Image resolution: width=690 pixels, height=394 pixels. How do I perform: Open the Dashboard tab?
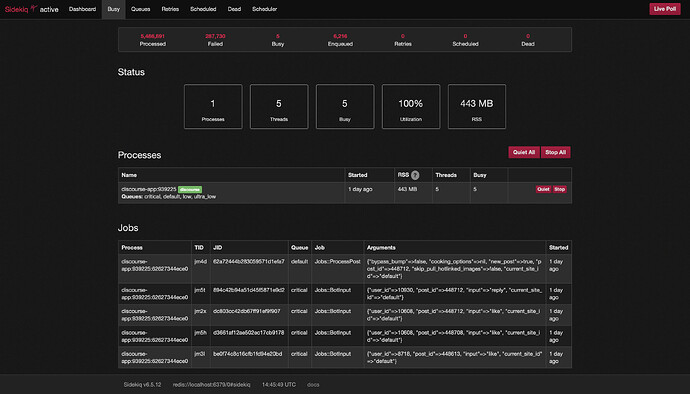click(x=82, y=9)
